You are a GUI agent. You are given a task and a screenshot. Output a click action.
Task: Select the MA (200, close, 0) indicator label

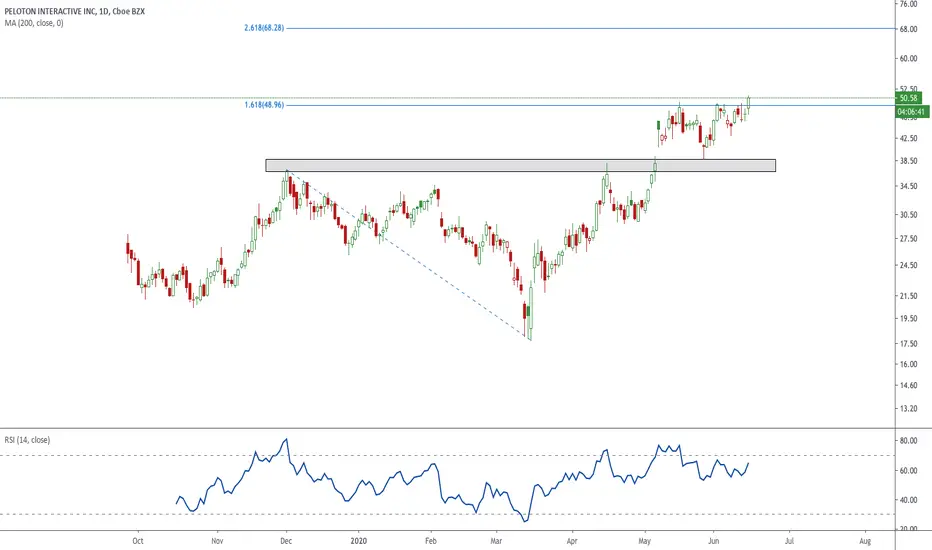point(34,23)
